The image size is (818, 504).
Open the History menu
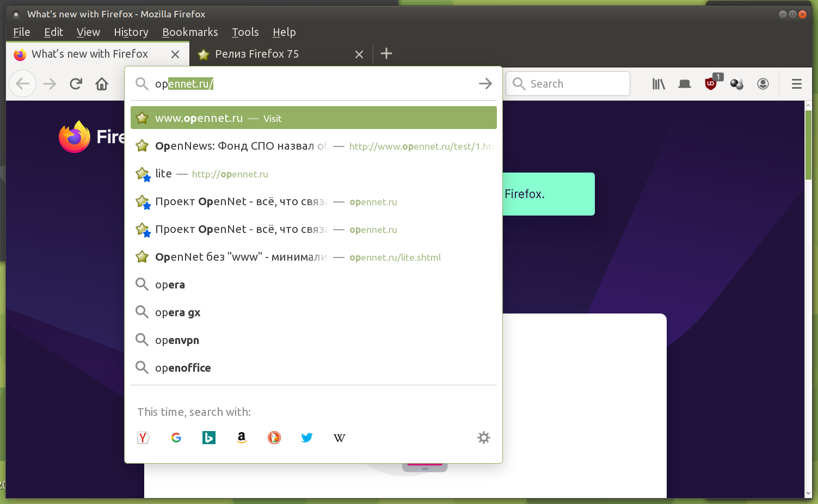click(131, 32)
